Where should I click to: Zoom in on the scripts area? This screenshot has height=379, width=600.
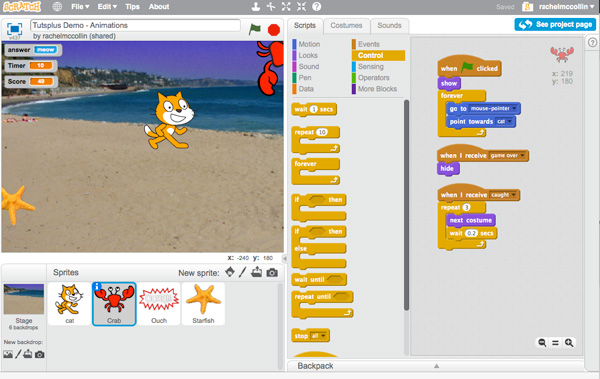[569, 343]
